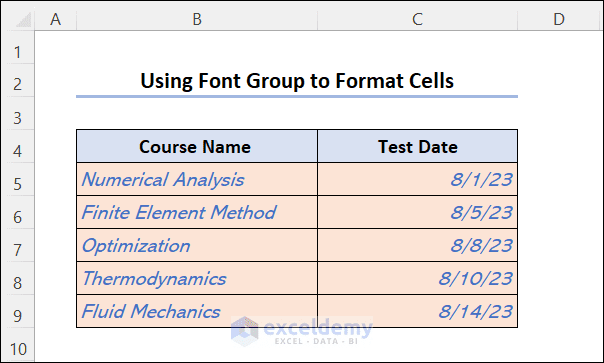
Task: Select the 'Course Name' header cell
Action: (197, 146)
